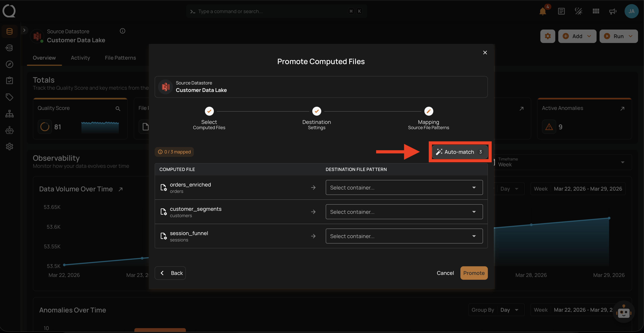This screenshot has height=333, width=644.
Task: Click the Quality Score value 81
Action: click(58, 127)
